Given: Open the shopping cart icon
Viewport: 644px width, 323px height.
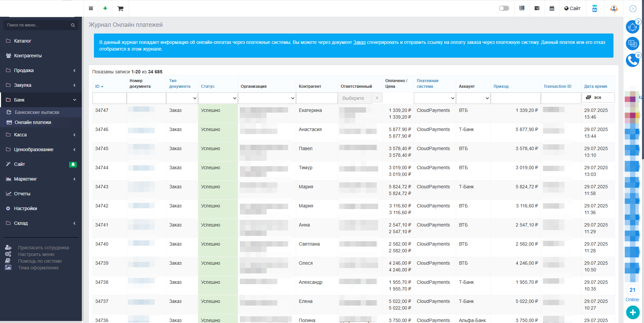Looking at the screenshot, I should 120,9.
